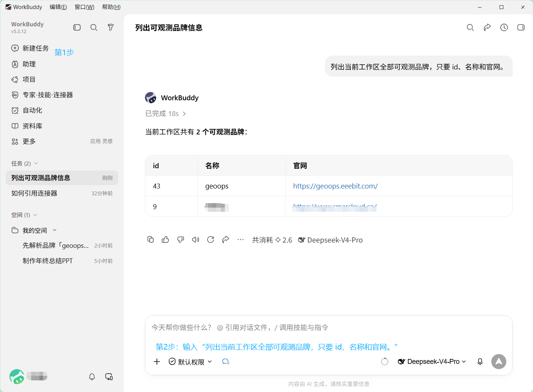Click the user avatar at bottom left

[x=17, y=376]
